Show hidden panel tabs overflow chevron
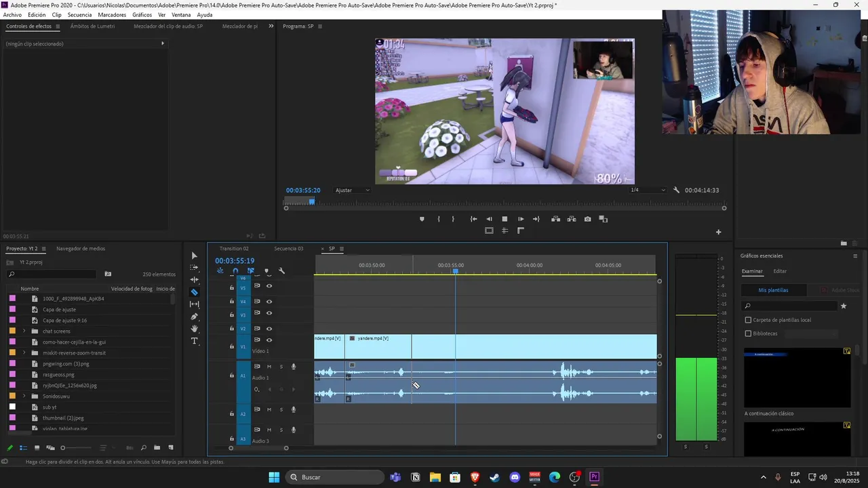Viewport: 868px width, 488px height. coord(271,26)
